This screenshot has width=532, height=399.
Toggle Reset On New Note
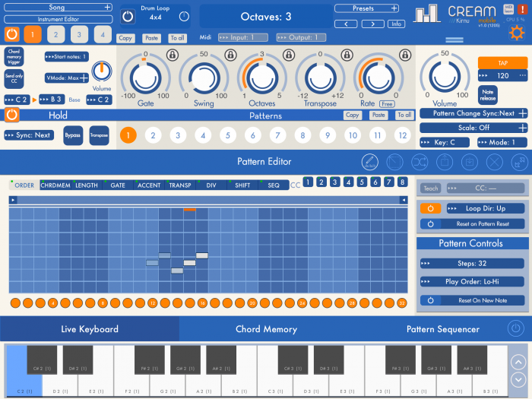[x=472, y=300]
